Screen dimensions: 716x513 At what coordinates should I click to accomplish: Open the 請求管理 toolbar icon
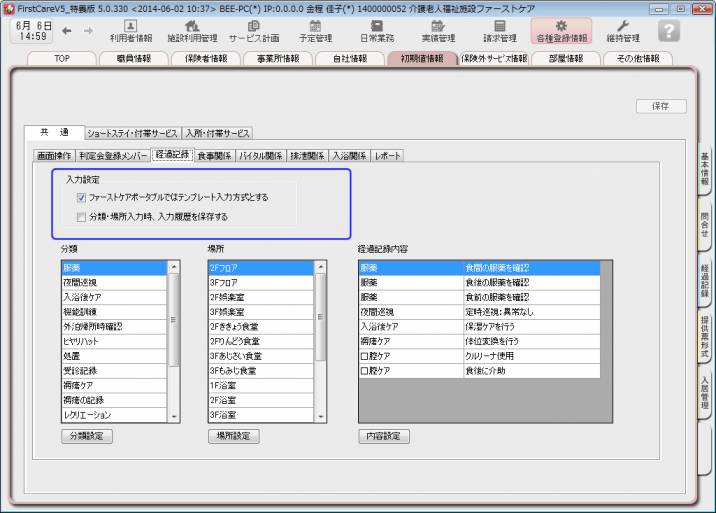[499, 31]
